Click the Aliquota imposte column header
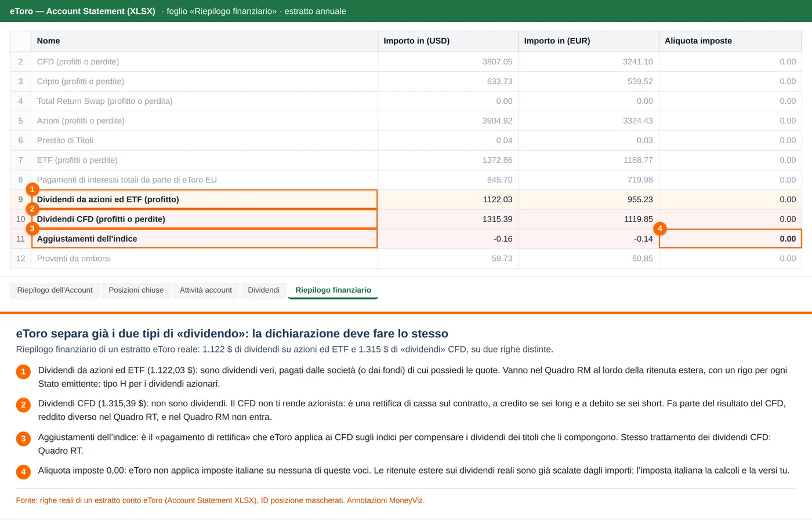This screenshot has height=520, width=812. 730,41
